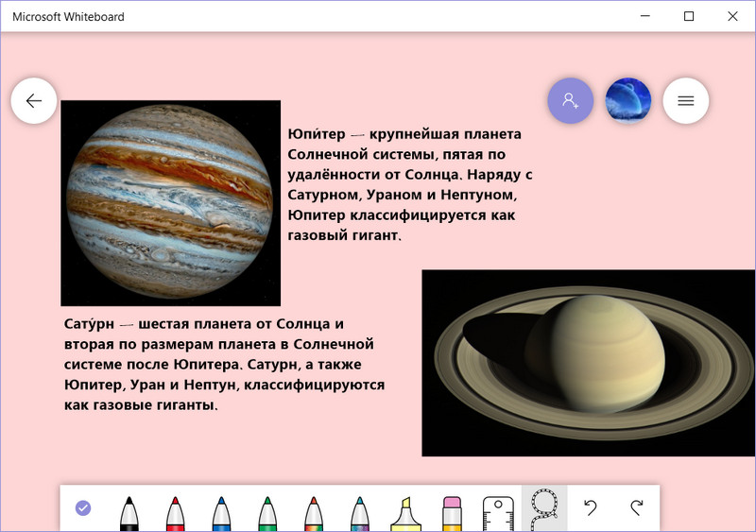Click the text beginning with 'Сату́рн — шестая планета'
This screenshot has height=532, width=756.
click(224, 364)
